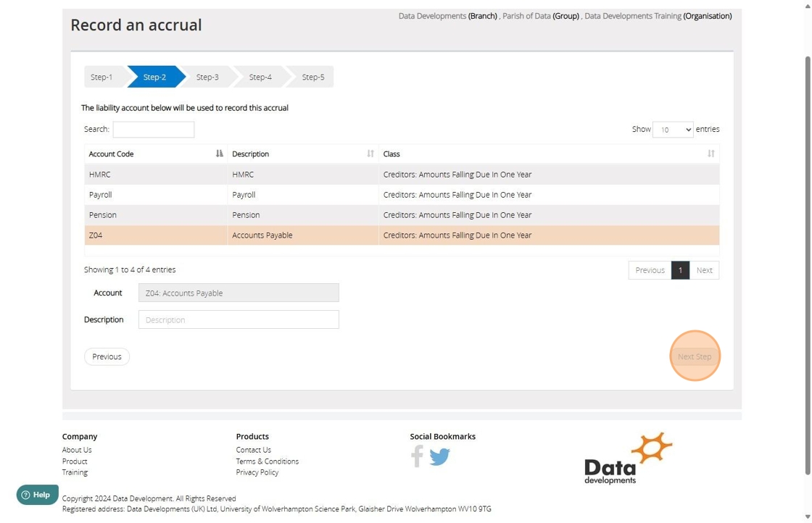The width and height of the screenshot is (812, 523).
Task: Open the Privacy Policy link
Action: pyautogui.click(x=257, y=472)
